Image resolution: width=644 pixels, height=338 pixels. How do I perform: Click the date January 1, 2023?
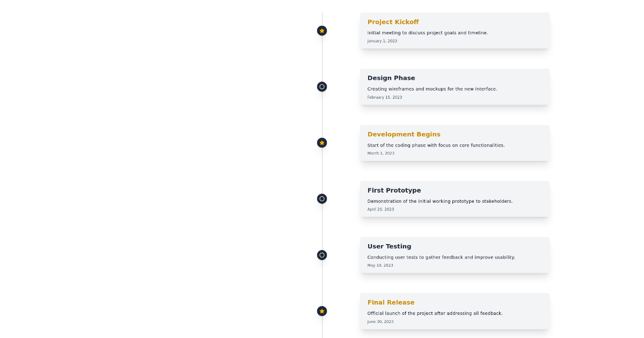[x=382, y=41]
